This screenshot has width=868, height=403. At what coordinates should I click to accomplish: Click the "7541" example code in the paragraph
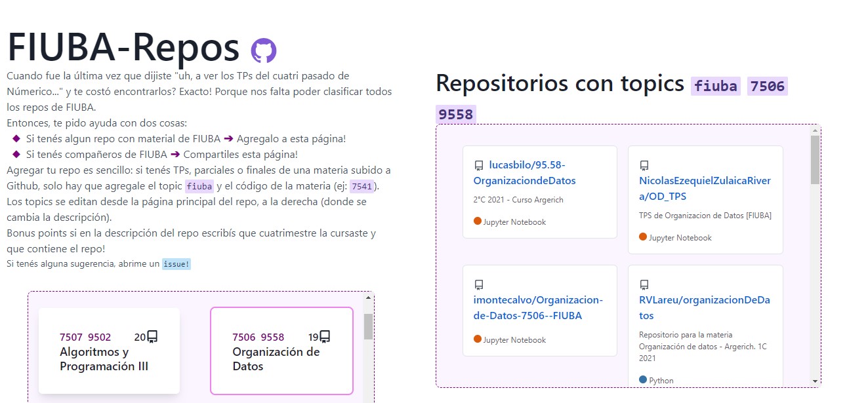pyautogui.click(x=362, y=186)
